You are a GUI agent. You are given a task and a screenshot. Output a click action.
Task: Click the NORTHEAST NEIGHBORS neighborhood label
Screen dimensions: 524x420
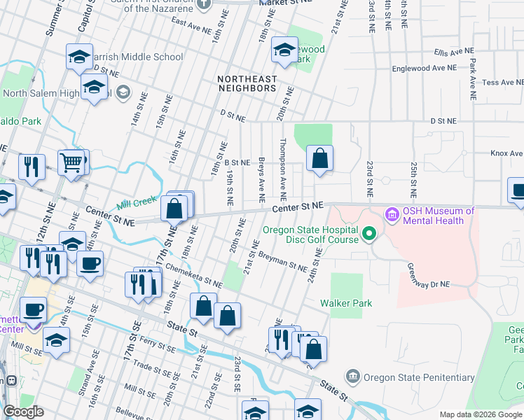247,84
